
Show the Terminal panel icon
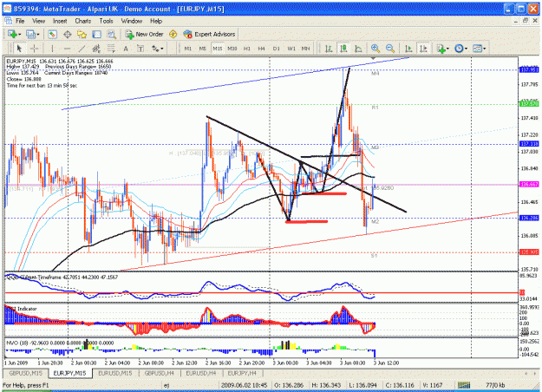point(96,34)
